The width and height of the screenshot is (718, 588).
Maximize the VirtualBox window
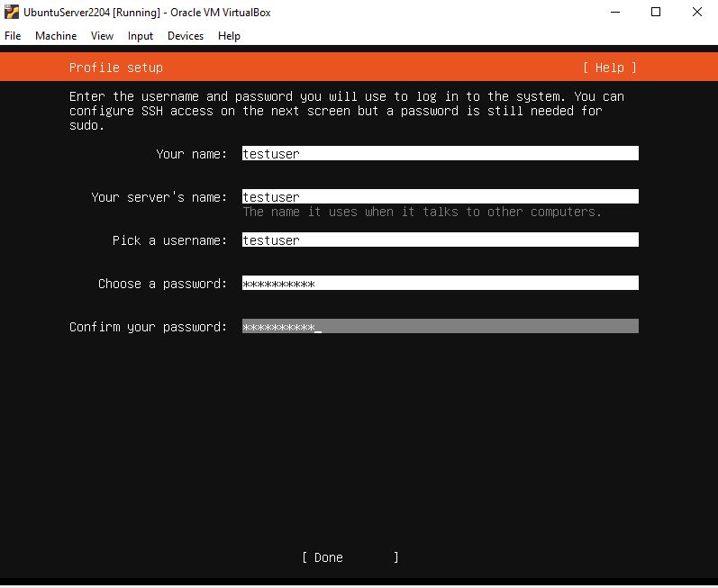coord(656,12)
